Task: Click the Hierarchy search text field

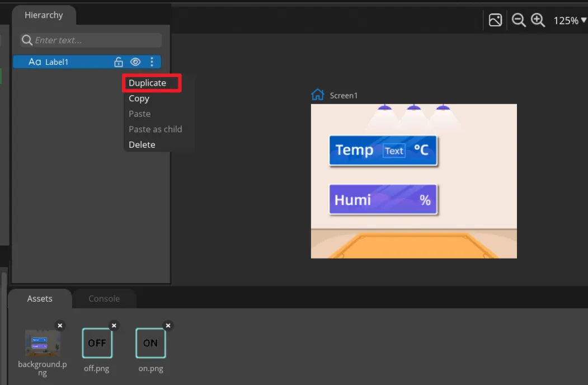Action: pyautogui.click(x=95, y=40)
